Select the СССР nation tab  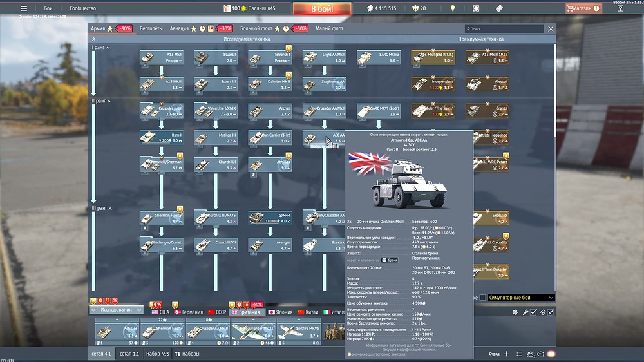pos(217,312)
